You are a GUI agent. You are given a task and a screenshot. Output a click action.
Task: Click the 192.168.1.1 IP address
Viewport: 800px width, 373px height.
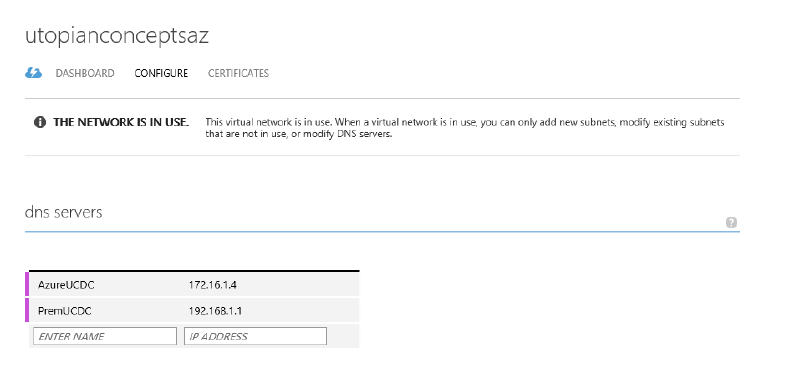coord(215,311)
